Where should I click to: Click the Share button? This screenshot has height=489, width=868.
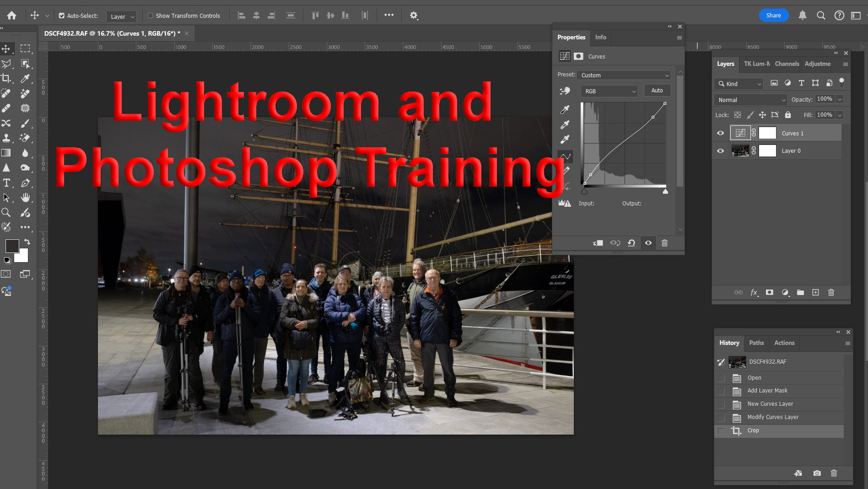click(x=773, y=16)
